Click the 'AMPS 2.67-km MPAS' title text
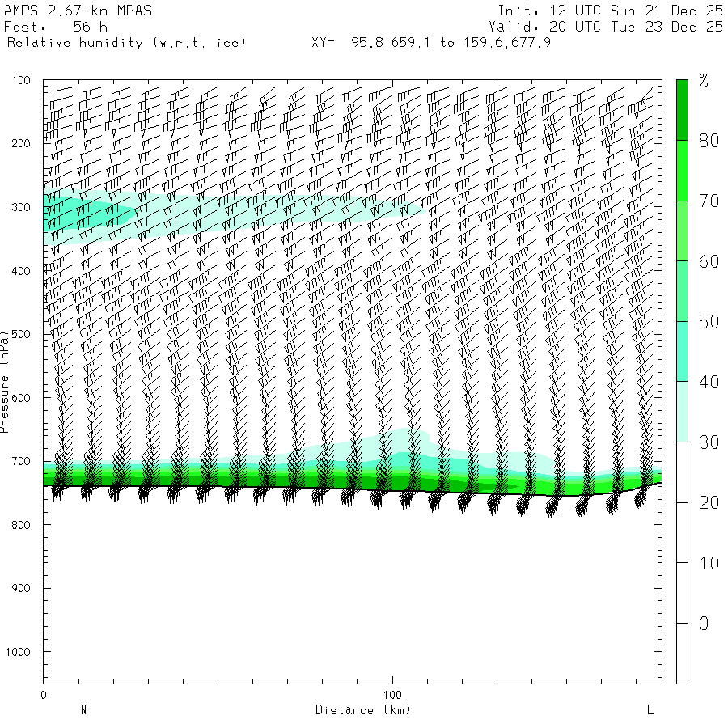This screenshot has width=728, height=728. (78, 11)
